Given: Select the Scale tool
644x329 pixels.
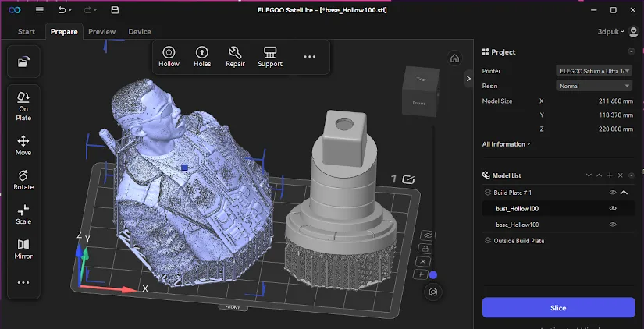Looking at the screenshot, I should click(x=23, y=214).
